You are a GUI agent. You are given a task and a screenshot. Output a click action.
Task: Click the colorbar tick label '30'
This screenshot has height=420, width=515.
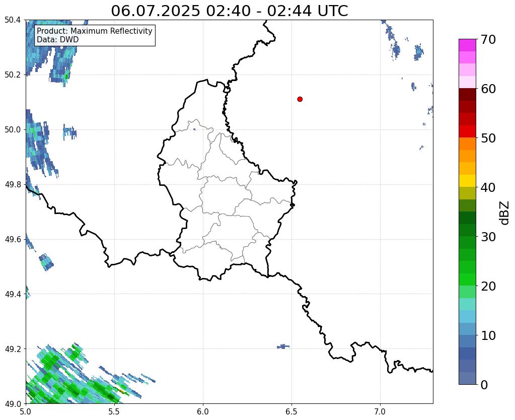tap(488, 237)
